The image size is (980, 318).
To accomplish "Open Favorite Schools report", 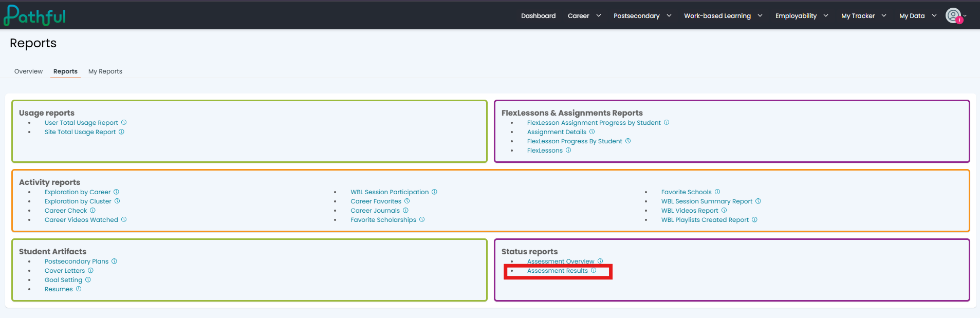I will click(687, 192).
